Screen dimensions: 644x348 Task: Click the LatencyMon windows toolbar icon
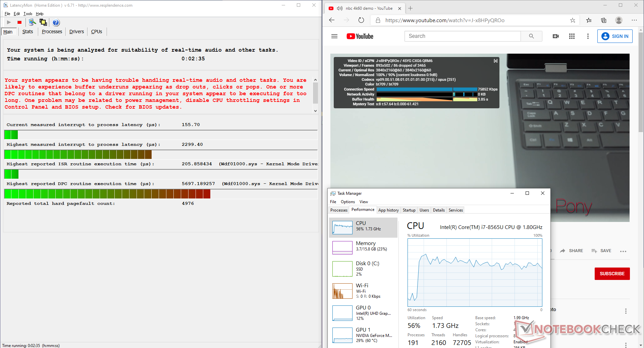pos(43,22)
